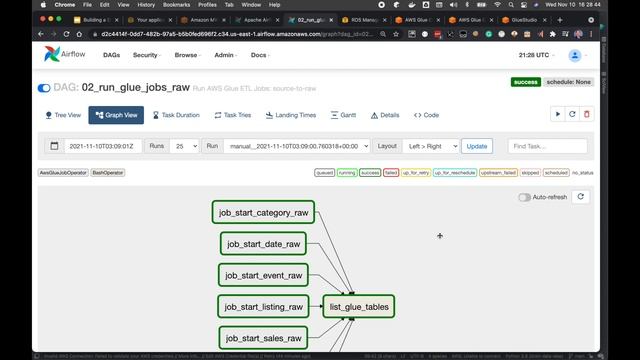
Task: Click the AwsGlueJobOperator tag
Action: pos(63,173)
